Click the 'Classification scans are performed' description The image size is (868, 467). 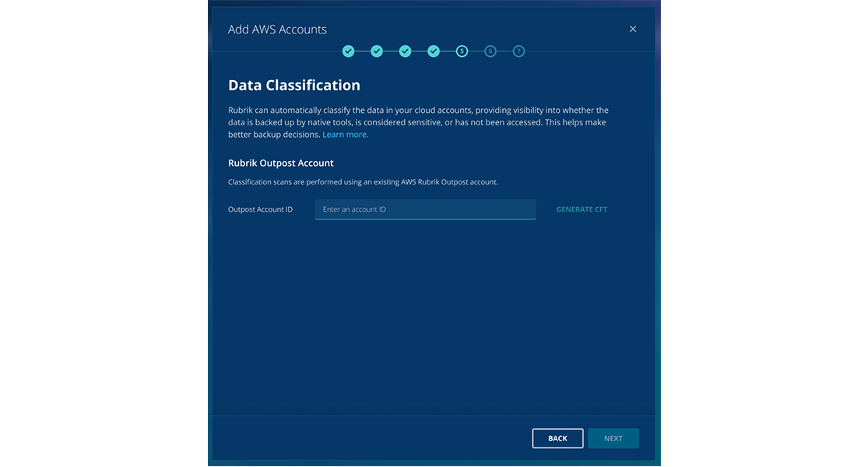pyautogui.click(x=363, y=182)
